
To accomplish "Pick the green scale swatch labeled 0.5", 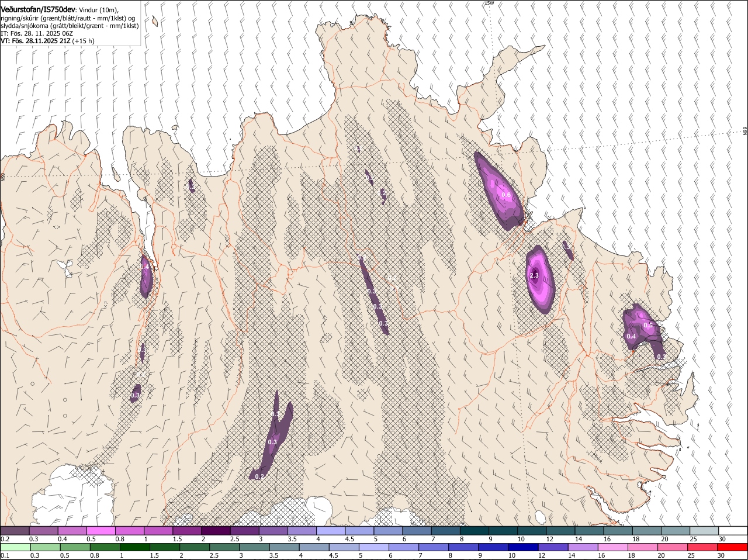I will (x=75, y=547).
